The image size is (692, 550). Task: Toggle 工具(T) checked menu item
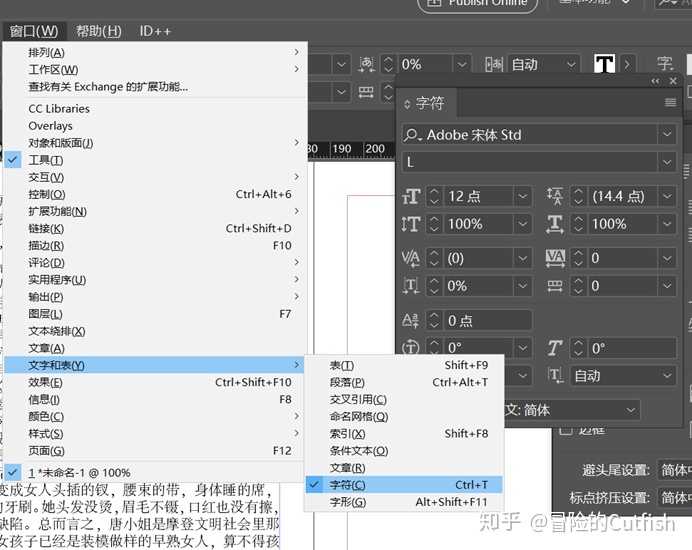click(154, 160)
